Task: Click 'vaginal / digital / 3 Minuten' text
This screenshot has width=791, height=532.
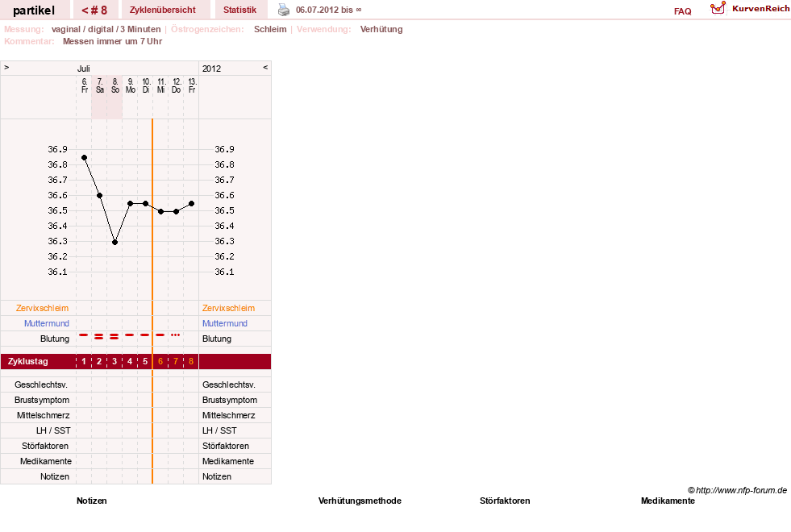Action: [106, 29]
